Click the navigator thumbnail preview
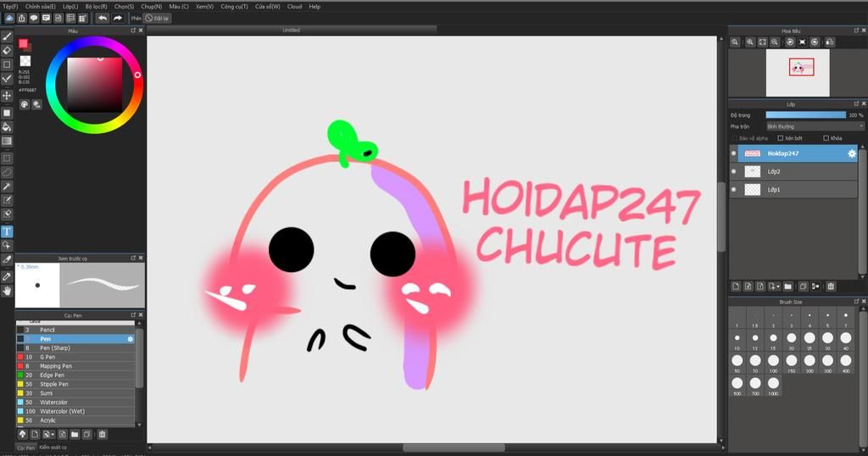 click(x=798, y=73)
